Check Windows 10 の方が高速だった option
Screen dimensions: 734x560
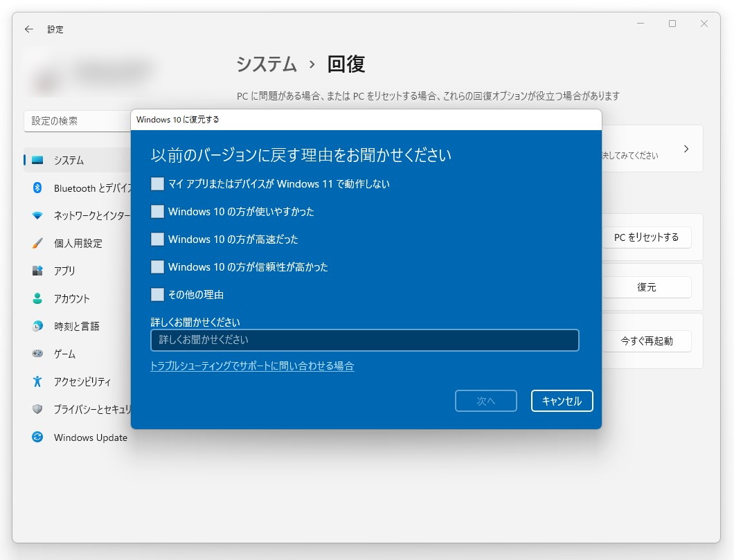(156, 239)
